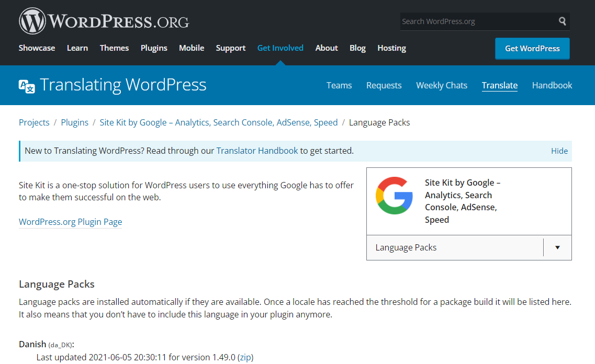
Task: Expand the Language Packs dropdown arrow
Action: click(557, 247)
